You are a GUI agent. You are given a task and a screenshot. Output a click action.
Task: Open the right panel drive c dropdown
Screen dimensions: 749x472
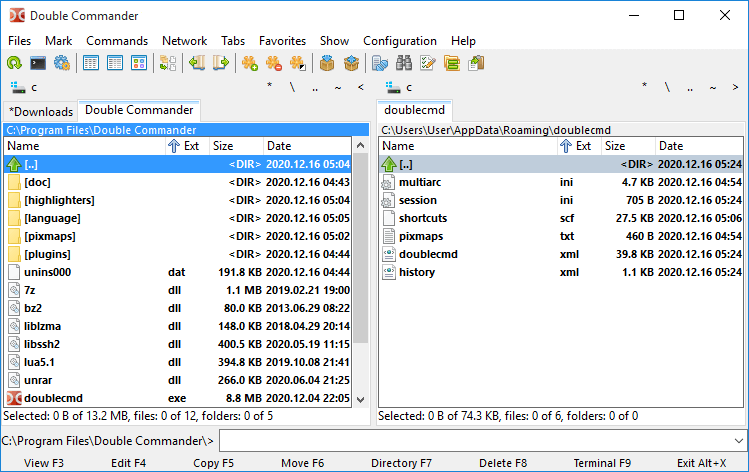pos(398,87)
